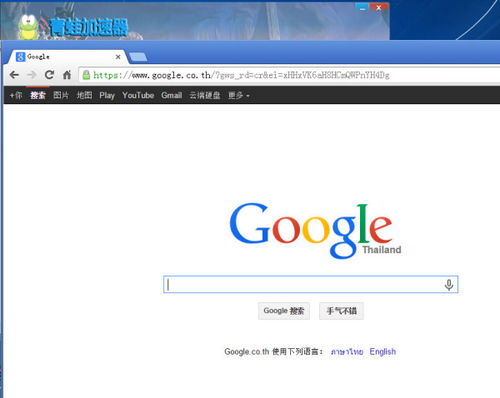Open 云端硬盘 in the Google top bar
Viewport: 500px width, 398px height.
(x=205, y=95)
